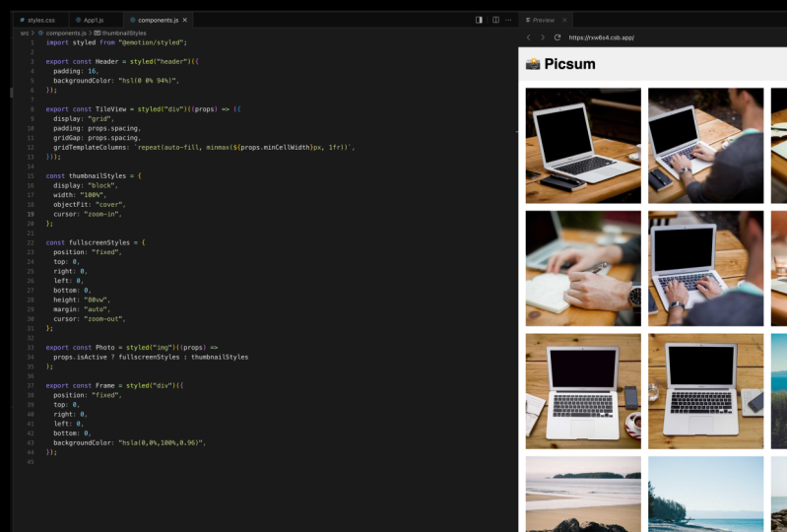Open the editor more actions ellipsis
Viewport: 787px width, 532px height.
coord(508,20)
